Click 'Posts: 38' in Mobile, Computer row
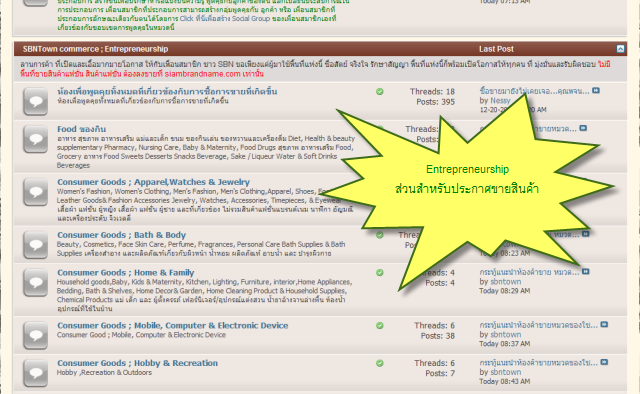 [x=438, y=336]
